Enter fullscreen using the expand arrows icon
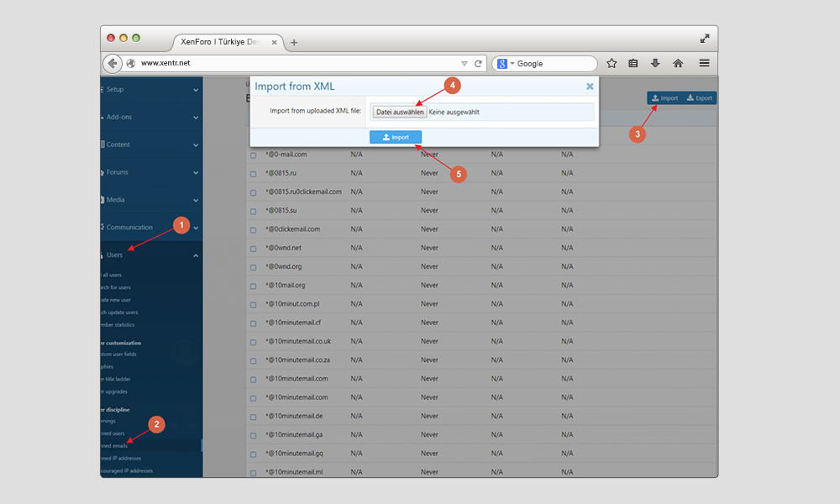The image size is (840, 504). coord(705,39)
